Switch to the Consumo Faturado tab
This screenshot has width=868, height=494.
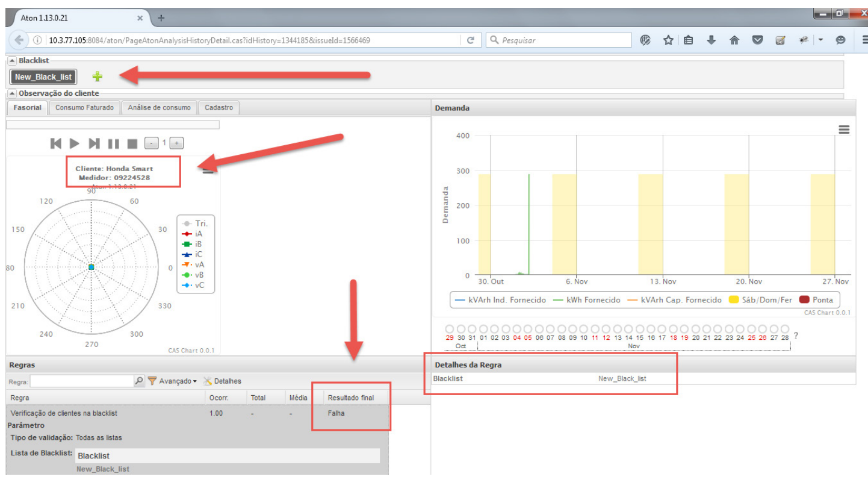point(84,107)
